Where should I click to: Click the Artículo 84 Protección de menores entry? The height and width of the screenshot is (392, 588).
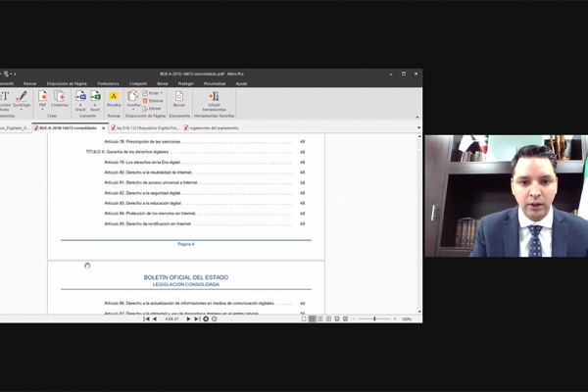click(205, 214)
